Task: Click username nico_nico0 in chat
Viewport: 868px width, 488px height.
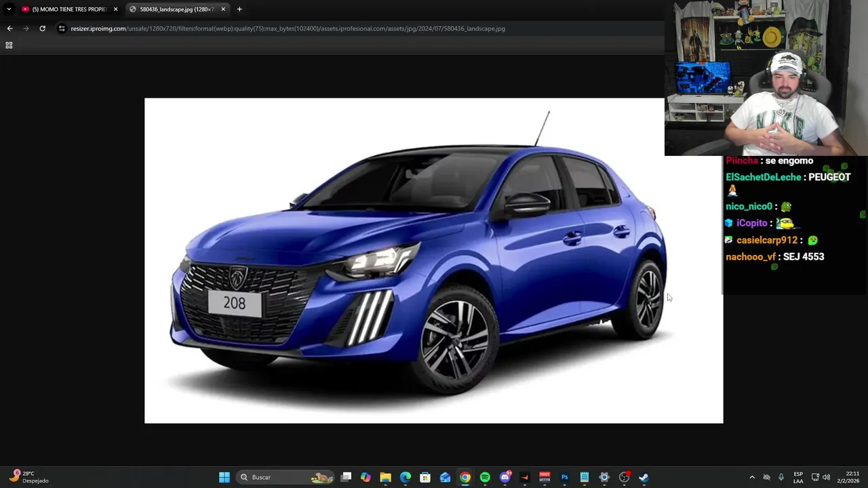Action: pos(749,206)
